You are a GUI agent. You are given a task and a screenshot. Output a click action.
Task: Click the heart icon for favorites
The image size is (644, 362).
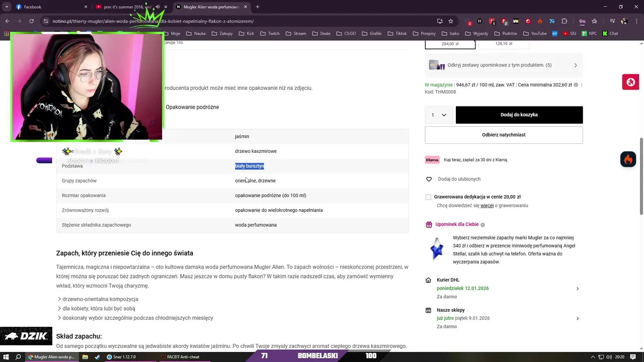pyautogui.click(x=429, y=179)
